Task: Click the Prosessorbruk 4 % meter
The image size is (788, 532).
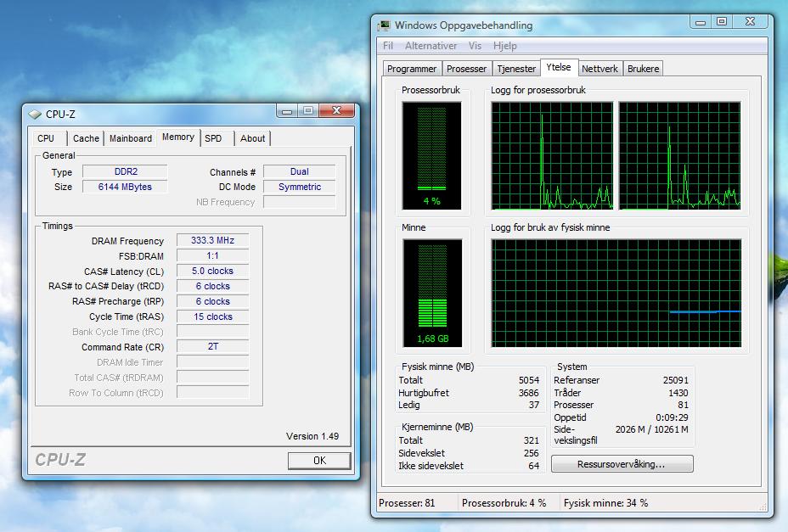Action: tap(431, 156)
